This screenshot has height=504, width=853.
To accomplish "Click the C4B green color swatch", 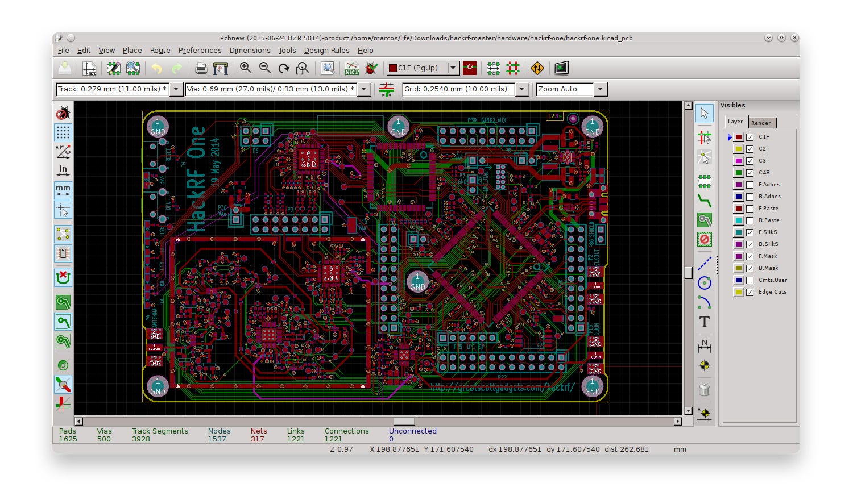I will pyautogui.click(x=738, y=173).
